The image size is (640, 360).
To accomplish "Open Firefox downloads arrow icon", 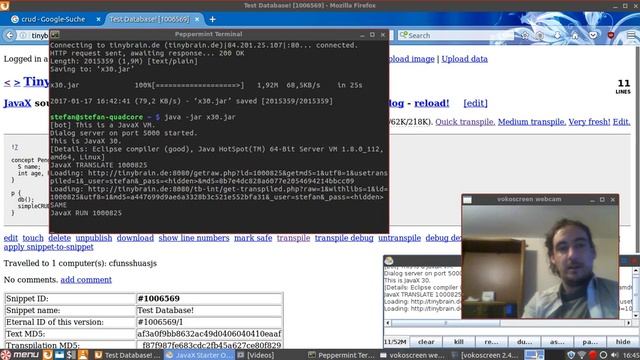I will (x=557, y=36).
